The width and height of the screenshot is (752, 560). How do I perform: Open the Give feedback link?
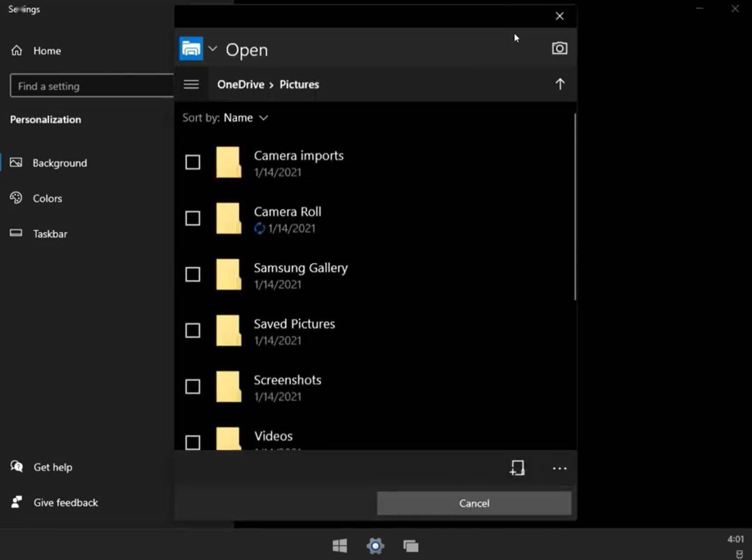point(66,502)
